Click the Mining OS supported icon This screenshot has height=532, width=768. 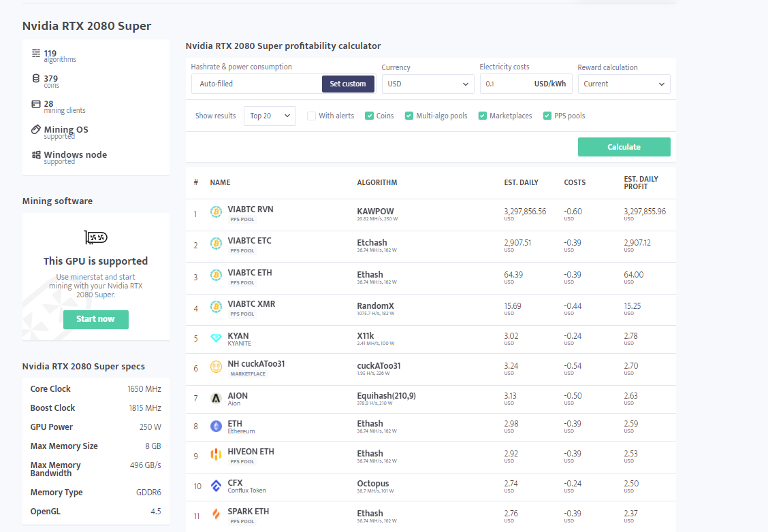pos(36,129)
